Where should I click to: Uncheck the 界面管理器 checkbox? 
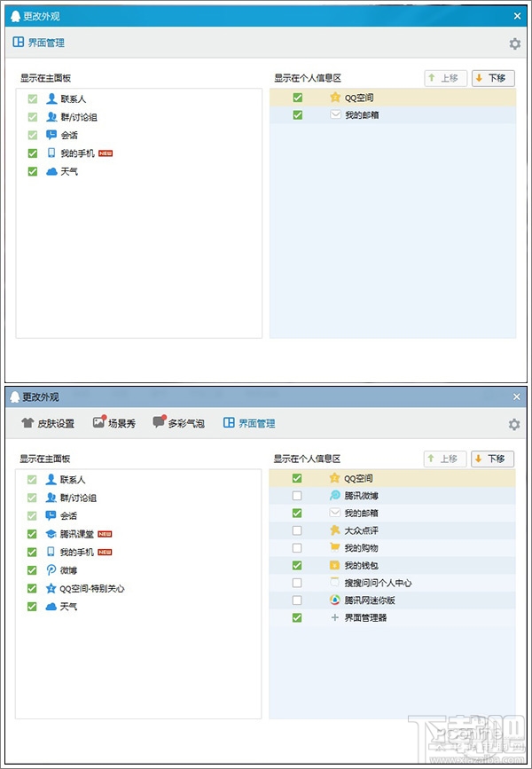pos(297,618)
